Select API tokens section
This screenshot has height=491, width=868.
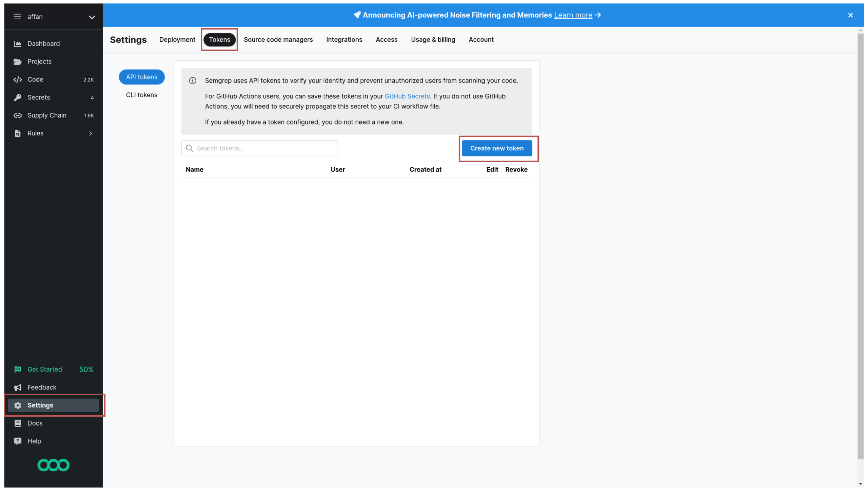pos(142,77)
